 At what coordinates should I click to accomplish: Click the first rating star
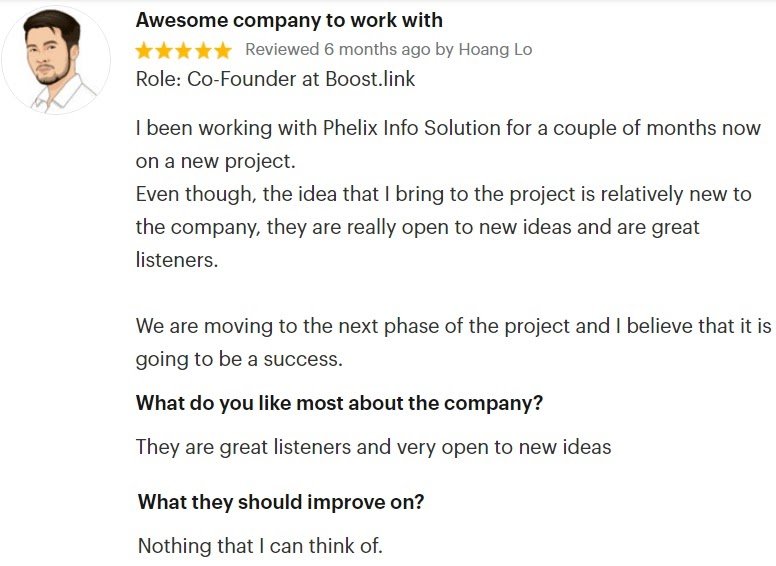click(144, 50)
